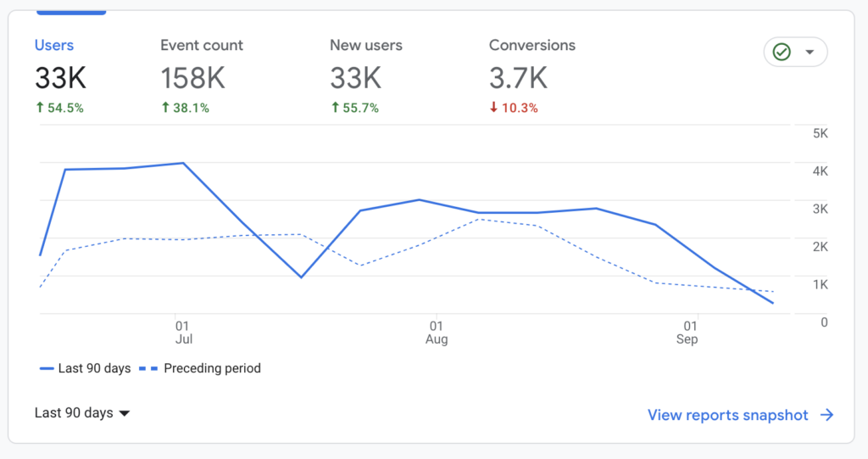Click the 01 Jul date marker on the axis
Image resolution: width=868 pixels, height=459 pixels.
pos(182,333)
